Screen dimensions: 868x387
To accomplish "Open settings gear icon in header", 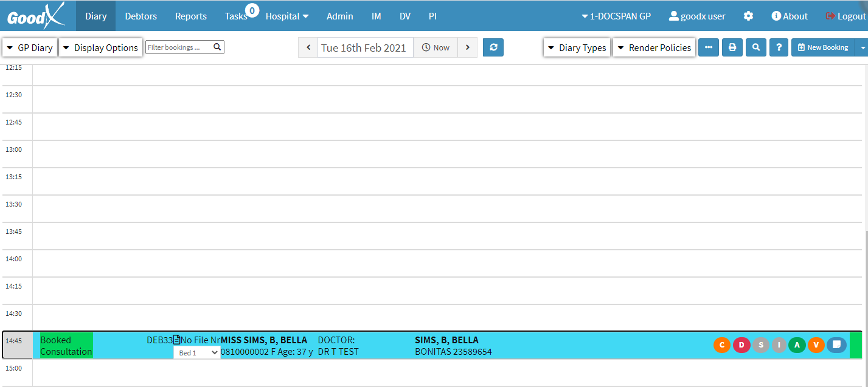I will 748,16.
